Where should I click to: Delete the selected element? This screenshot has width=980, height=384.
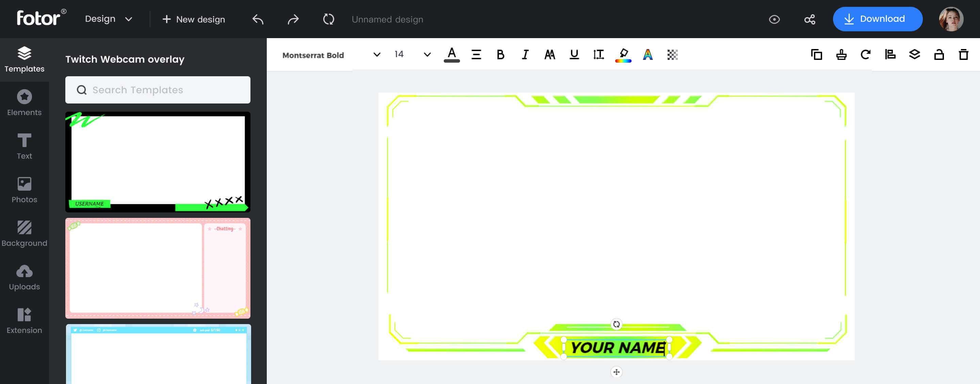[963, 54]
